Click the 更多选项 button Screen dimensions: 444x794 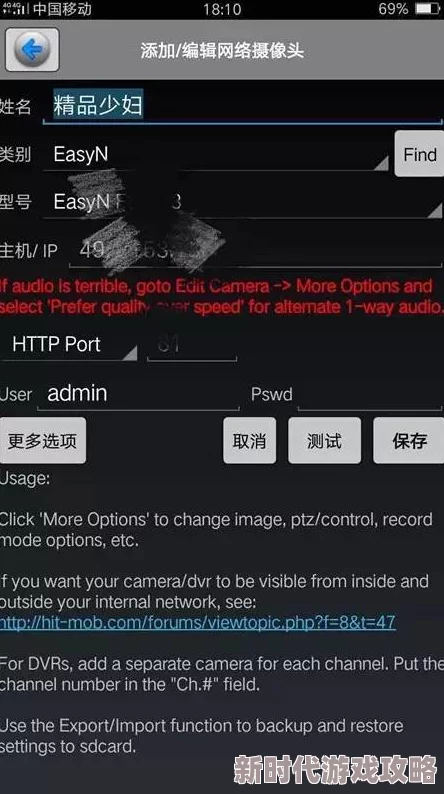click(x=43, y=441)
